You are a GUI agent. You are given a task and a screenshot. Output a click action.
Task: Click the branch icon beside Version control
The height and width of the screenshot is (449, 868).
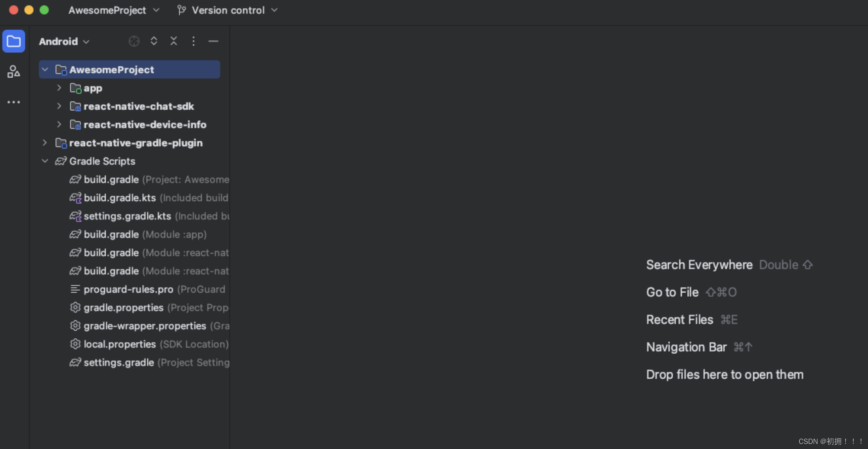(181, 10)
